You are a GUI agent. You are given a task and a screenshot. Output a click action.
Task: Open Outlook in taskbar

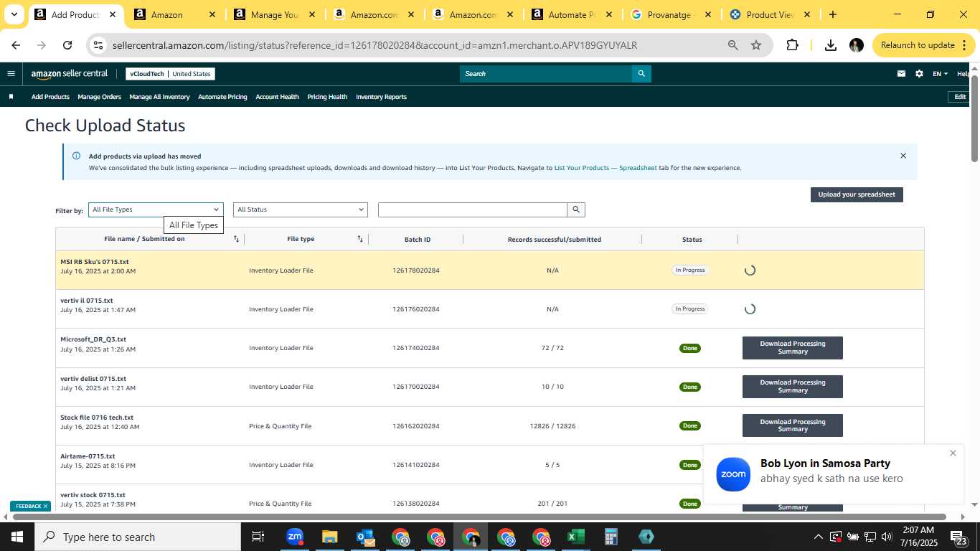(x=365, y=537)
